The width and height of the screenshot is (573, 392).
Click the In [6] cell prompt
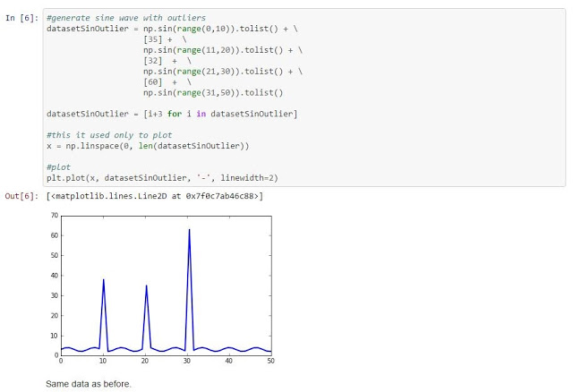pos(21,18)
